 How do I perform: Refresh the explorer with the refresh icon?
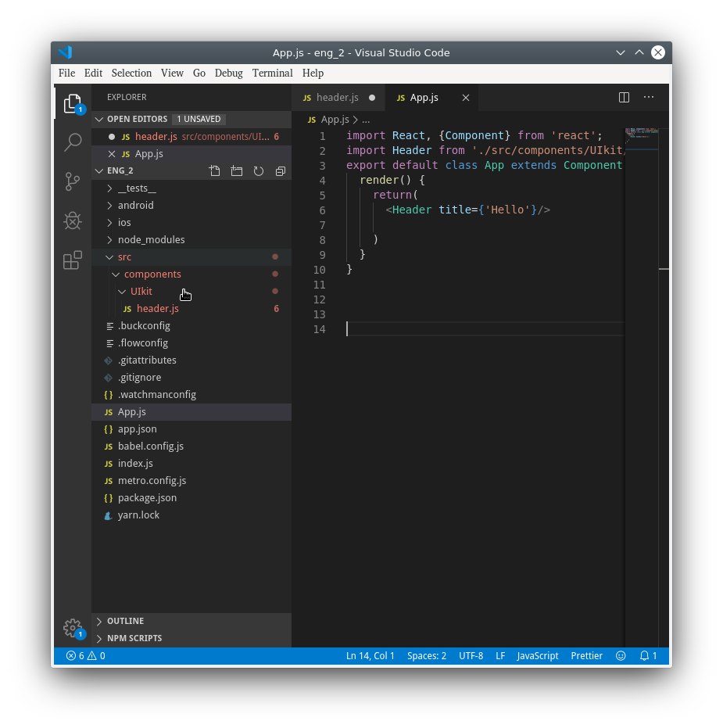pyautogui.click(x=259, y=170)
